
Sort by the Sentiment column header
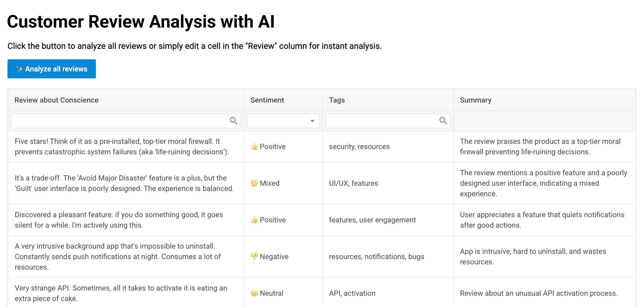(x=267, y=100)
